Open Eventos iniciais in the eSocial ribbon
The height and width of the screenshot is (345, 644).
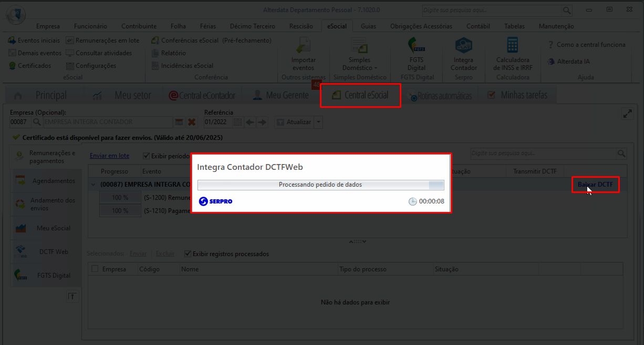pyautogui.click(x=35, y=40)
